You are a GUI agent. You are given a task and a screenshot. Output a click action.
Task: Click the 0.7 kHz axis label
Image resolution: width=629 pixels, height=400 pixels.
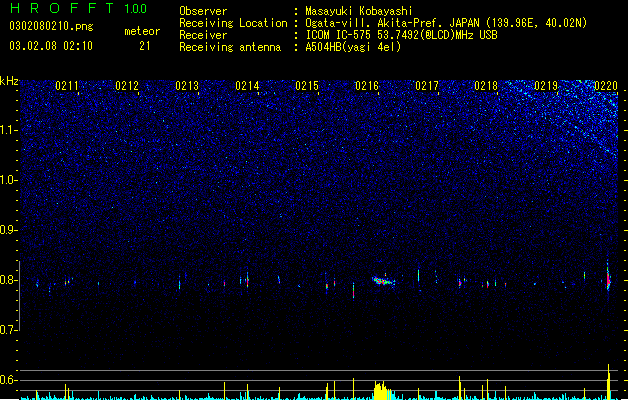8,330
